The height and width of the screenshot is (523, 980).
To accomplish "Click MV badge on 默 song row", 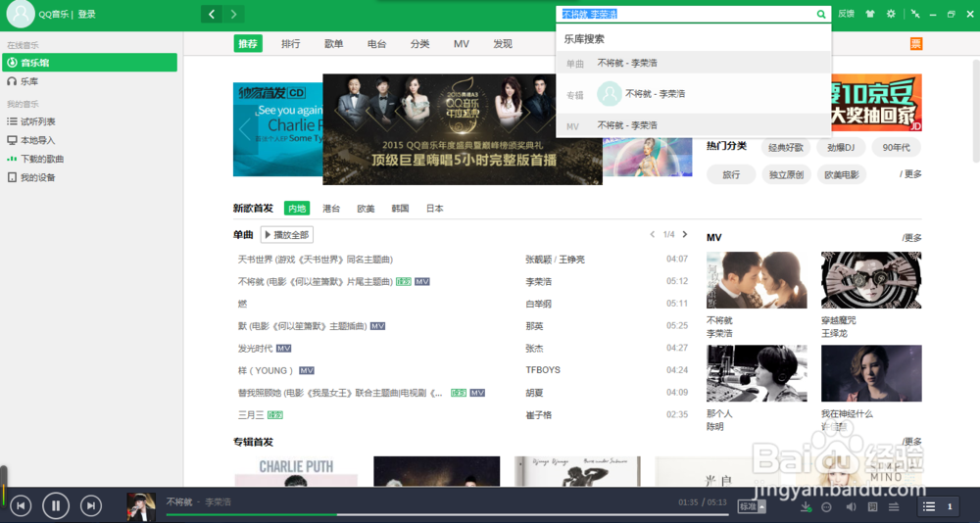I will point(377,325).
